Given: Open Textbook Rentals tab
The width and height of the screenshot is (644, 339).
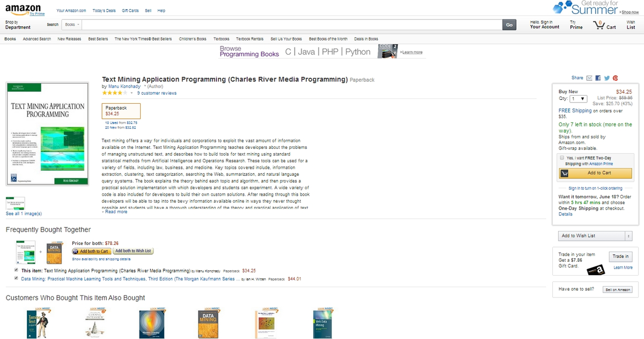Looking at the screenshot, I should tap(250, 39).
